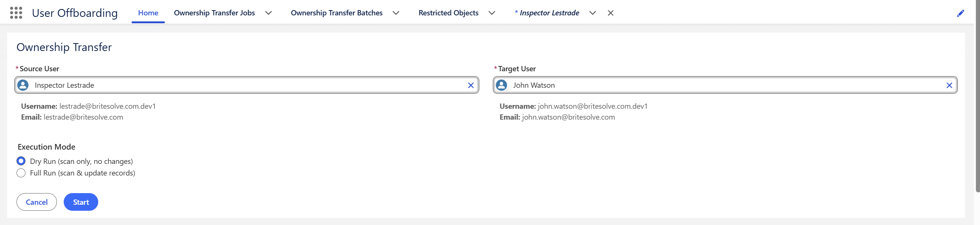Start the ownership transfer

81,202
